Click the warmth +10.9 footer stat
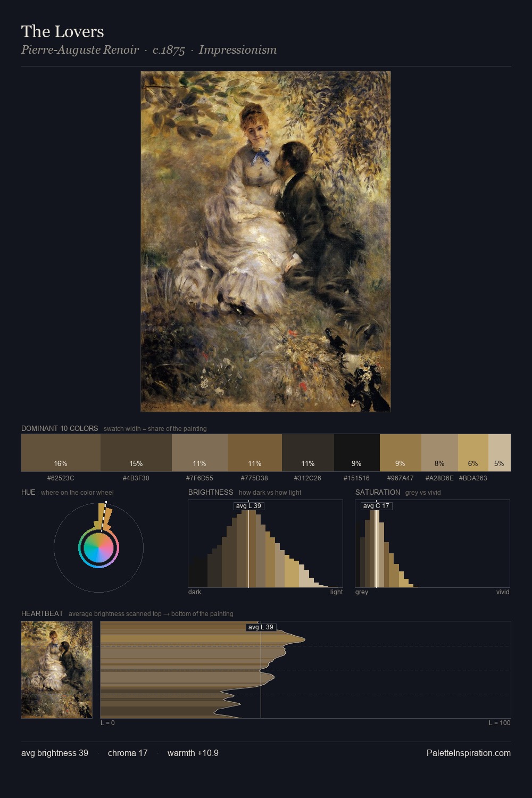The height and width of the screenshot is (798, 532). click(x=193, y=753)
